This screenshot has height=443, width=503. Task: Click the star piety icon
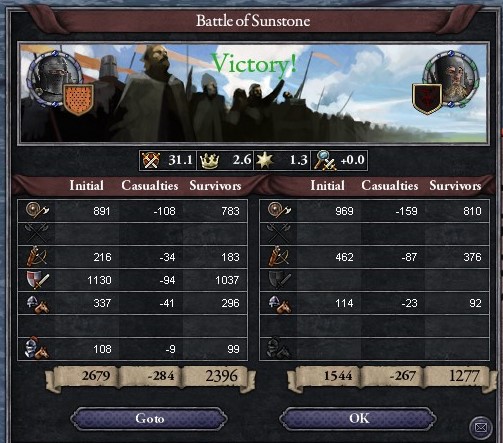pyautogui.click(x=264, y=160)
